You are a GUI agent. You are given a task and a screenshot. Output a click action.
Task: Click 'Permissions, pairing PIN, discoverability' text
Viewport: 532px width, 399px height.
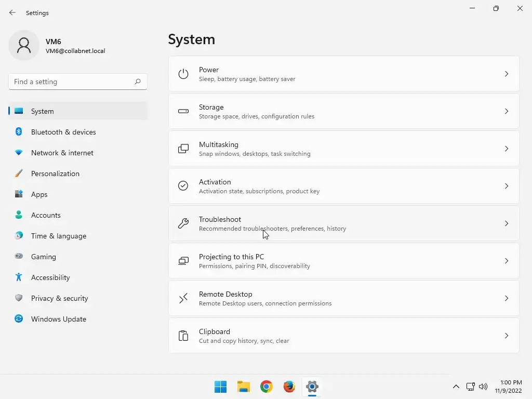255,266
